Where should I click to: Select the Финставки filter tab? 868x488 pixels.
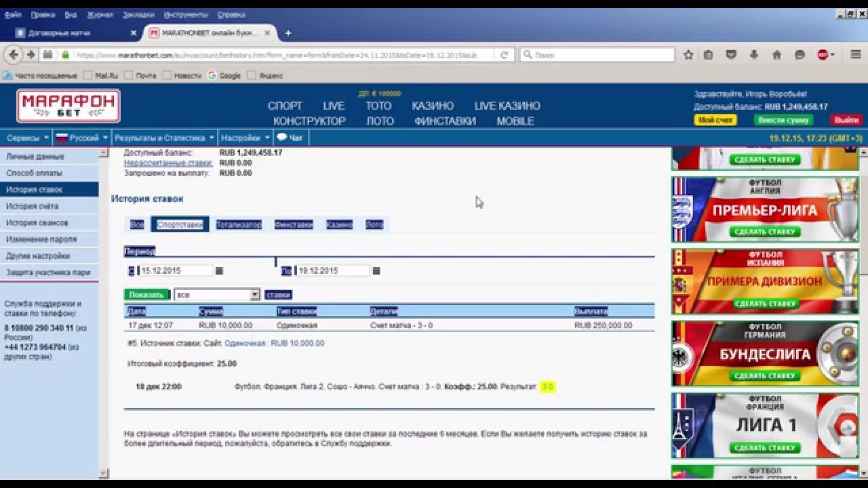[294, 224]
